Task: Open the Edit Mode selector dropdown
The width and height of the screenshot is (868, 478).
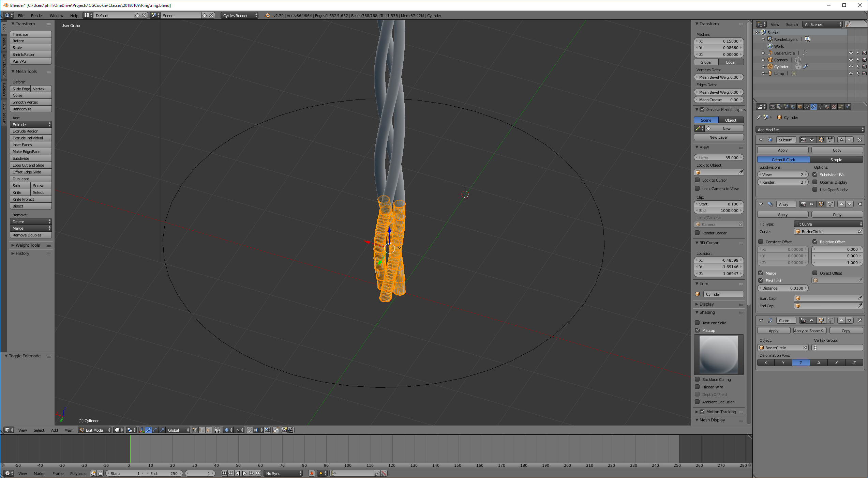Action: (95, 430)
